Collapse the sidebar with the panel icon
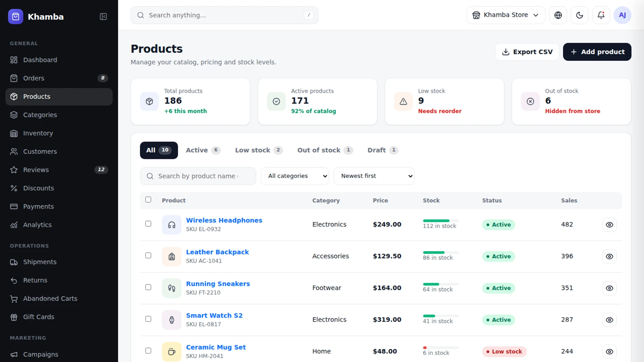Screen dimensions: 644x362 (x=103, y=16)
